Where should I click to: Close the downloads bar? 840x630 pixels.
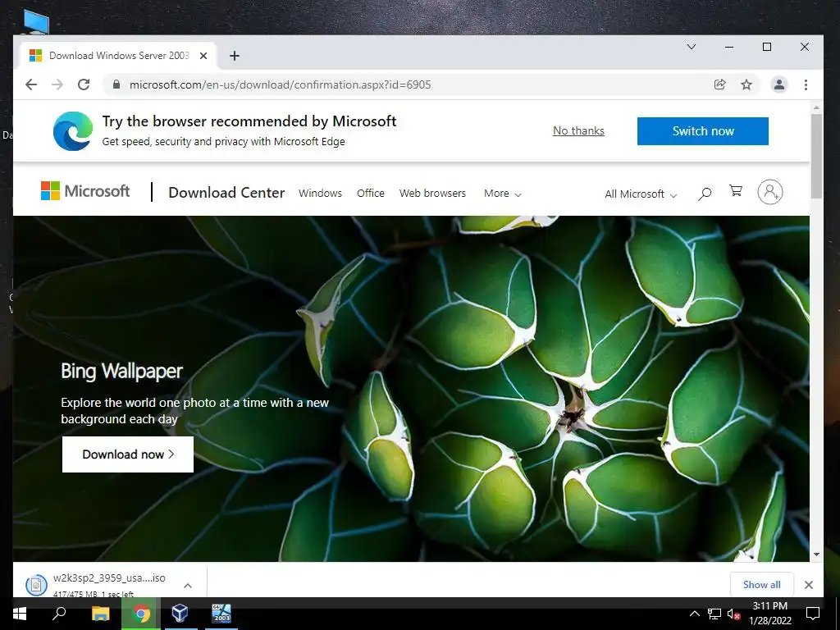[x=808, y=585]
